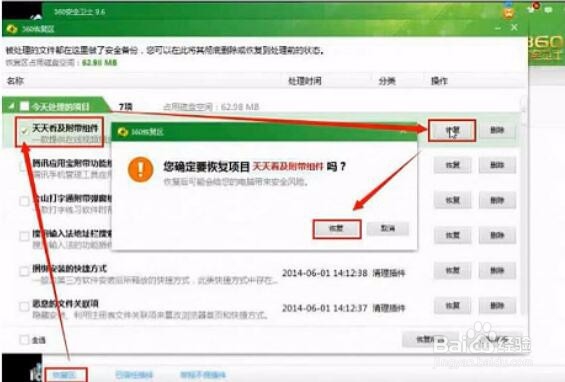Image resolution: width=565 pixels, height=382 pixels.
Task: Open the orange shield icon in 360安全卫士 title bar
Action: [x=509, y=13]
